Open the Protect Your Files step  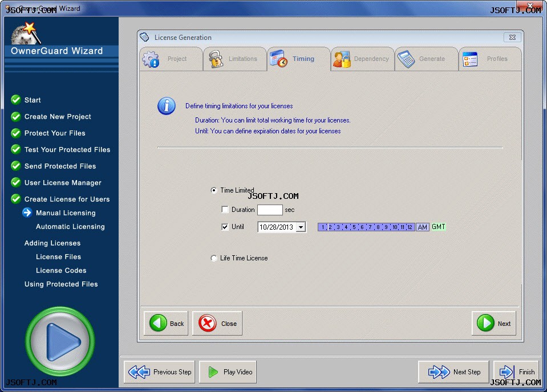(55, 133)
